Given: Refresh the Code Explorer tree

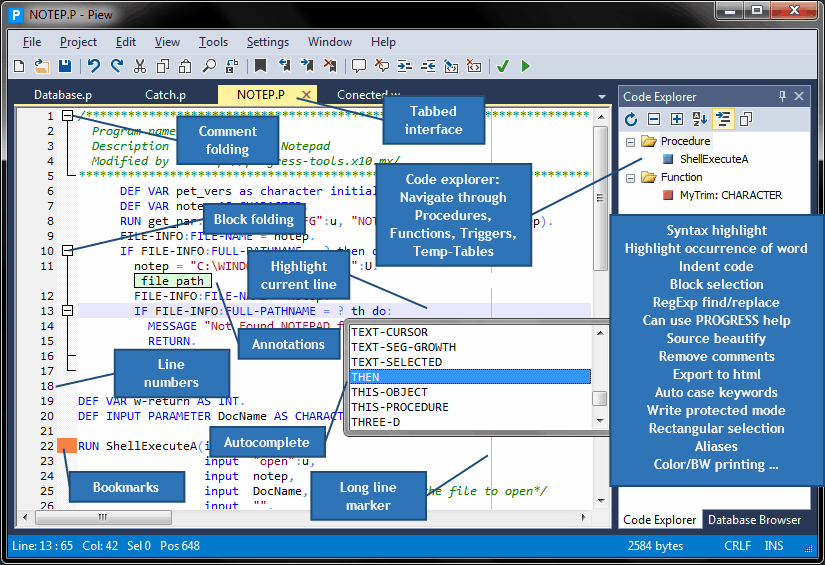Looking at the screenshot, I should click(631, 119).
